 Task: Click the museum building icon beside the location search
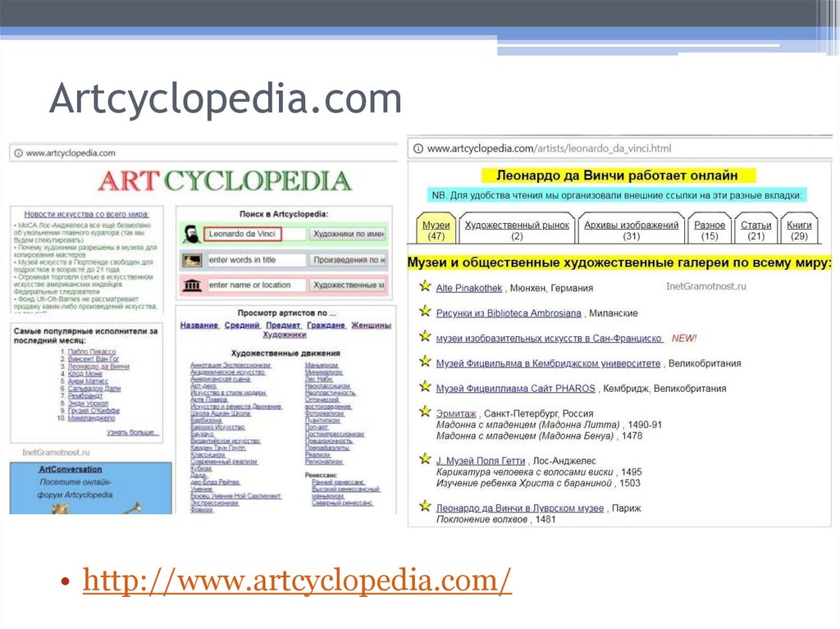(192, 285)
